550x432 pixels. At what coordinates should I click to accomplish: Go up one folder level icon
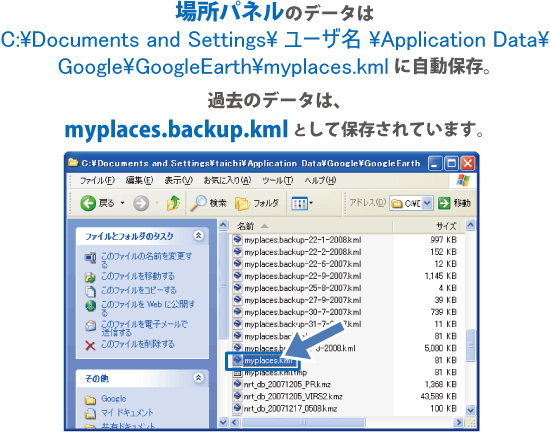pyautogui.click(x=173, y=203)
